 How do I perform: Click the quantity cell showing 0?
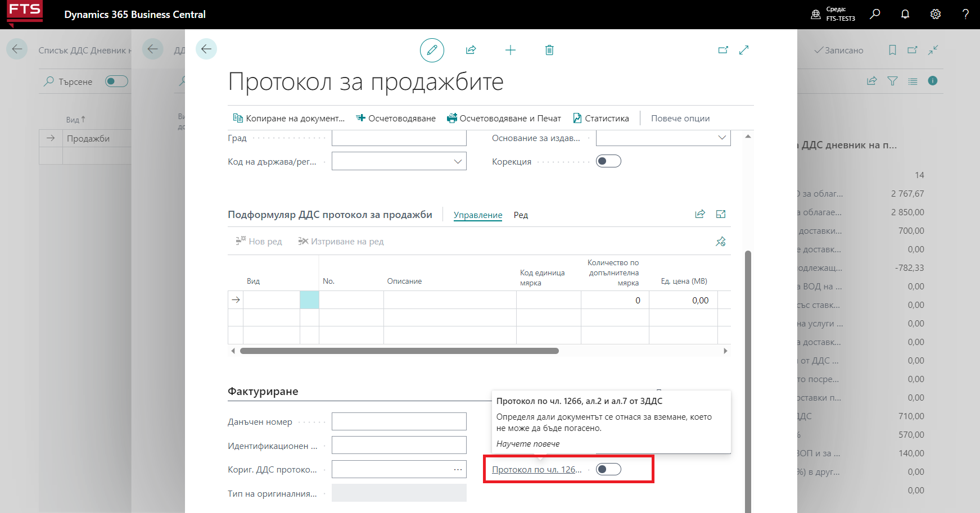pos(615,300)
